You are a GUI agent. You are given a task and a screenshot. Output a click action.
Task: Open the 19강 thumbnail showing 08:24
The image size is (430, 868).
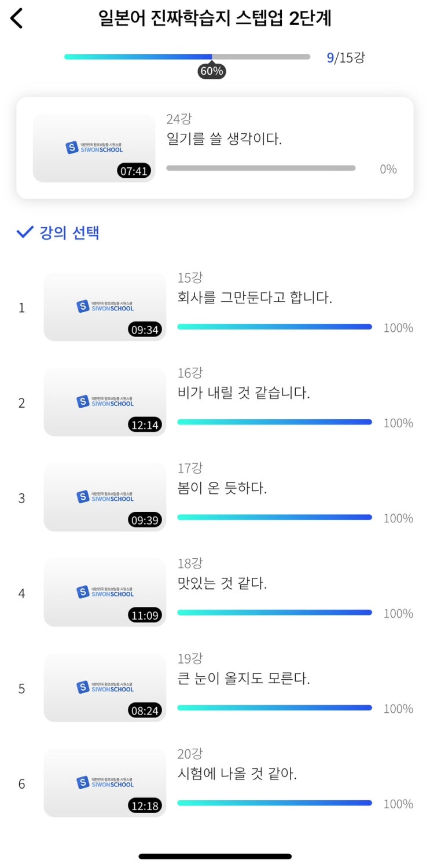pyautogui.click(x=105, y=688)
